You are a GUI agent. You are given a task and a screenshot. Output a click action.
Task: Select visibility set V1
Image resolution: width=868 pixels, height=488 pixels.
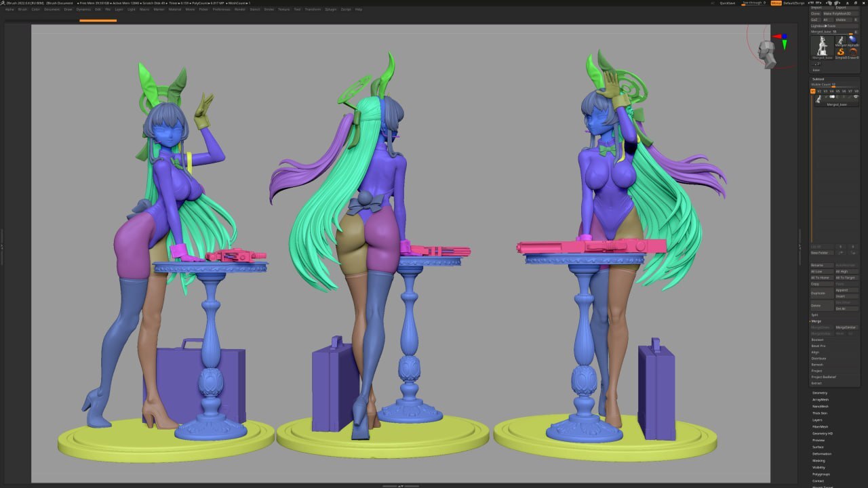pyautogui.click(x=813, y=91)
